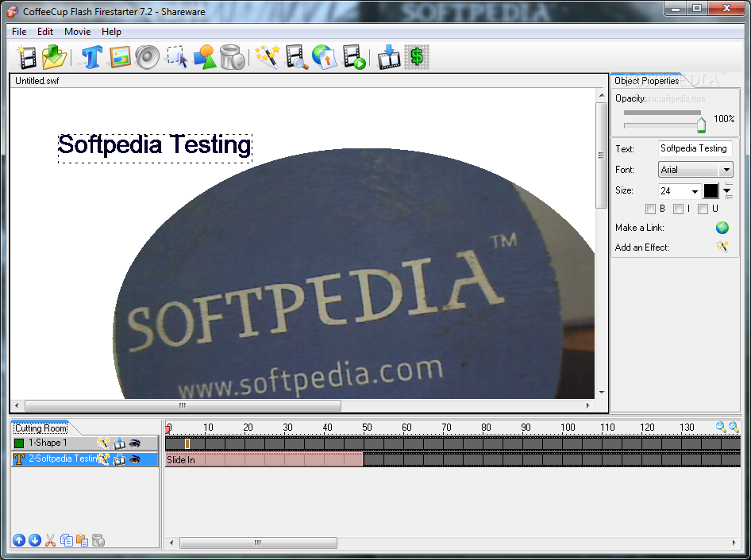Screen dimensions: 751x560
Task: Click the Add Image picture icon
Action: pos(120,57)
